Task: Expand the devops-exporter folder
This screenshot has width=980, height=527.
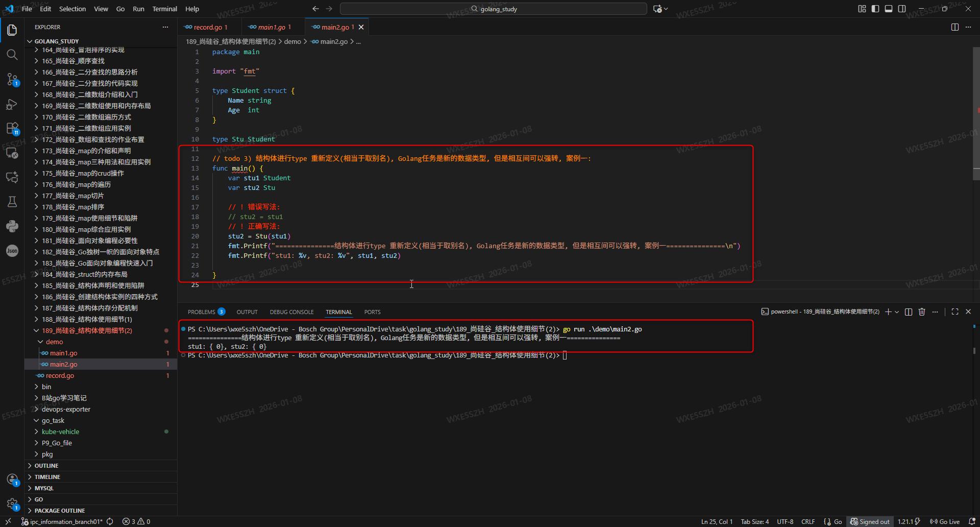Action: 101,409
